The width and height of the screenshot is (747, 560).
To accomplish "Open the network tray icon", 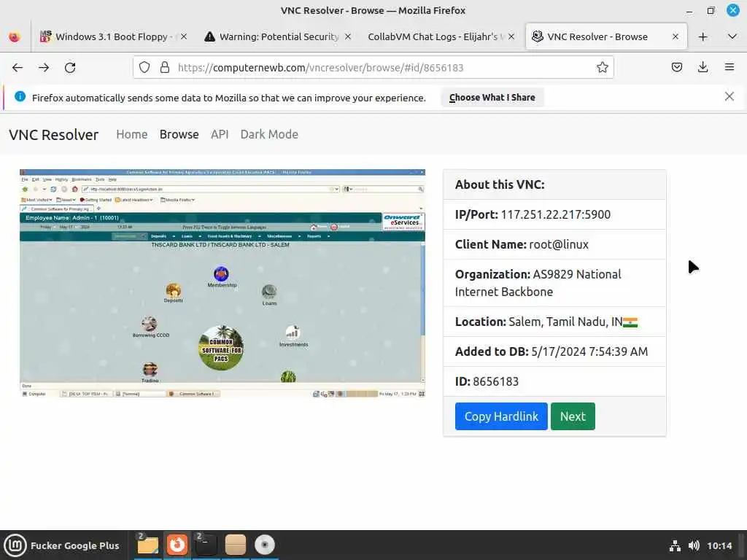I will click(675, 545).
